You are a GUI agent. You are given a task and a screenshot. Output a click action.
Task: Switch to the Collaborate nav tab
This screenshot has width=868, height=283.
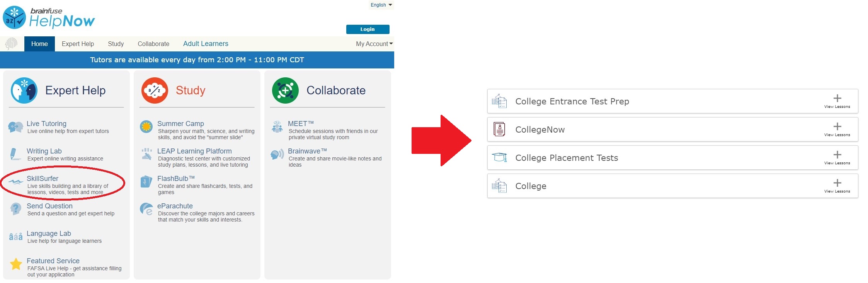tap(153, 44)
